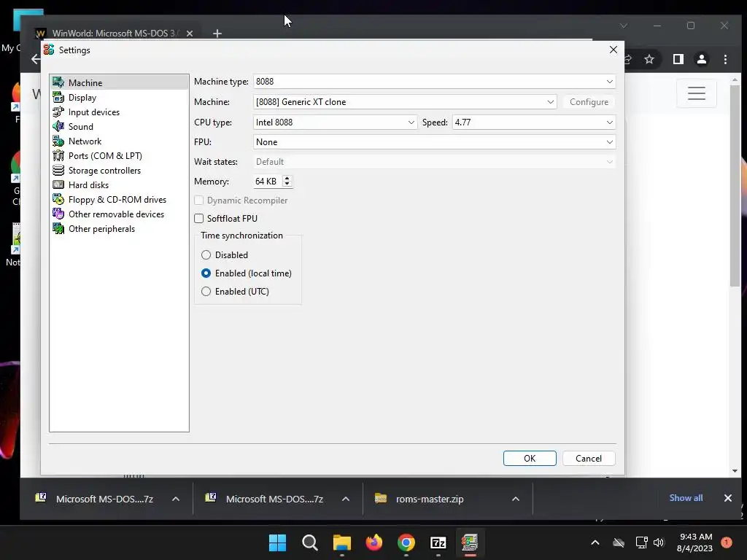Switch to WinWorld MS-DOS browser tab
The height and width of the screenshot is (560, 747).
[x=115, y=34]
